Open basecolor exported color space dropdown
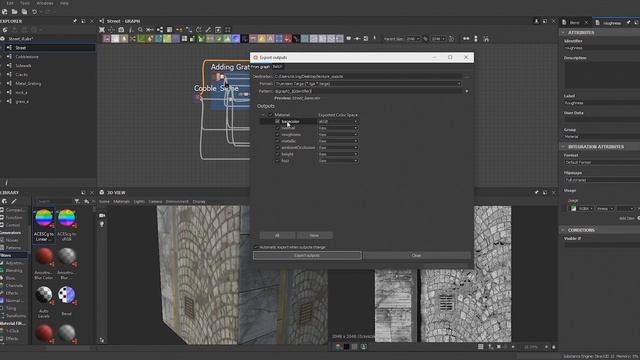The width and height of the screenshot is (640, 360). [x=338, y=121]
